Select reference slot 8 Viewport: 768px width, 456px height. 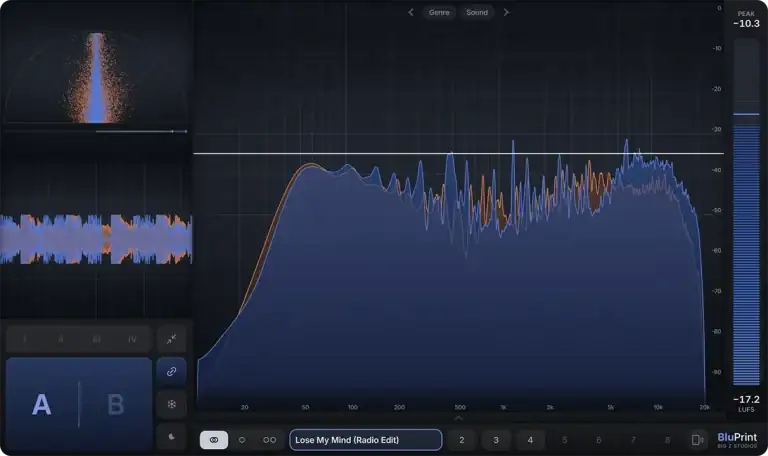(x=667, y=440)
